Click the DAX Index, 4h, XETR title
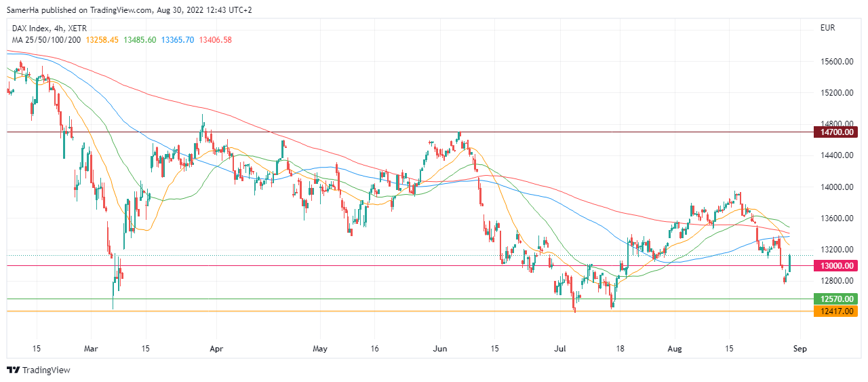The width and height of the screenshot is (868, 382). point(47,28)
